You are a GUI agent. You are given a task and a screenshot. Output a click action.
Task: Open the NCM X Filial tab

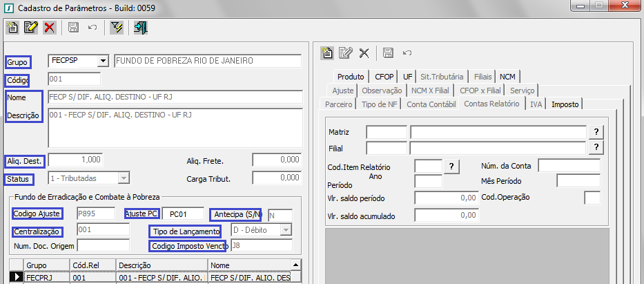click(x=431, y=91)
